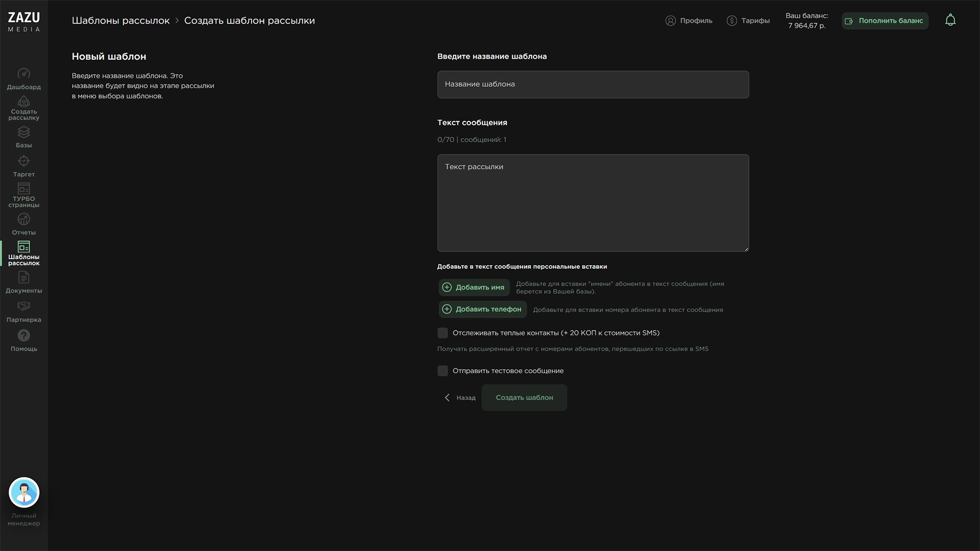This screenshot has height=551, width=980.
Task: Select the Таргет crosshair icon
Action: tap(23, 161)
